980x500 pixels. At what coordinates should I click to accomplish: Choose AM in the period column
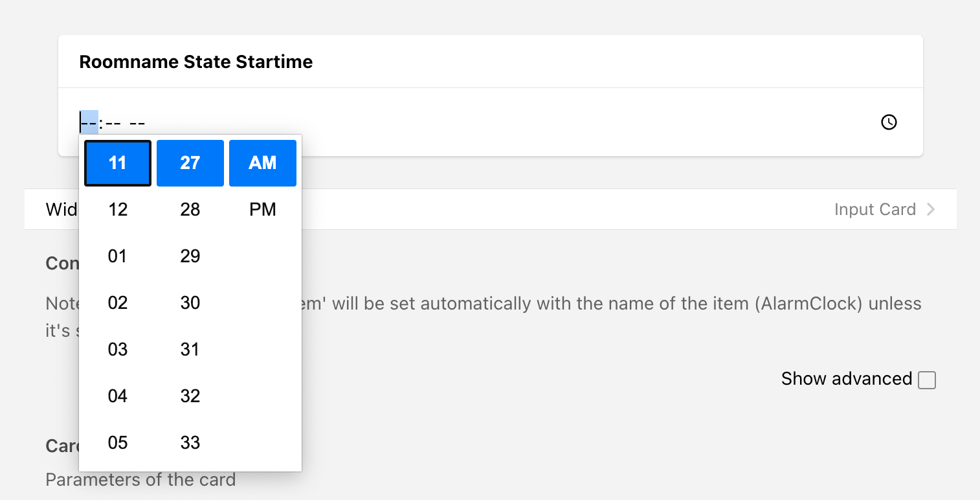pos(263,163)
